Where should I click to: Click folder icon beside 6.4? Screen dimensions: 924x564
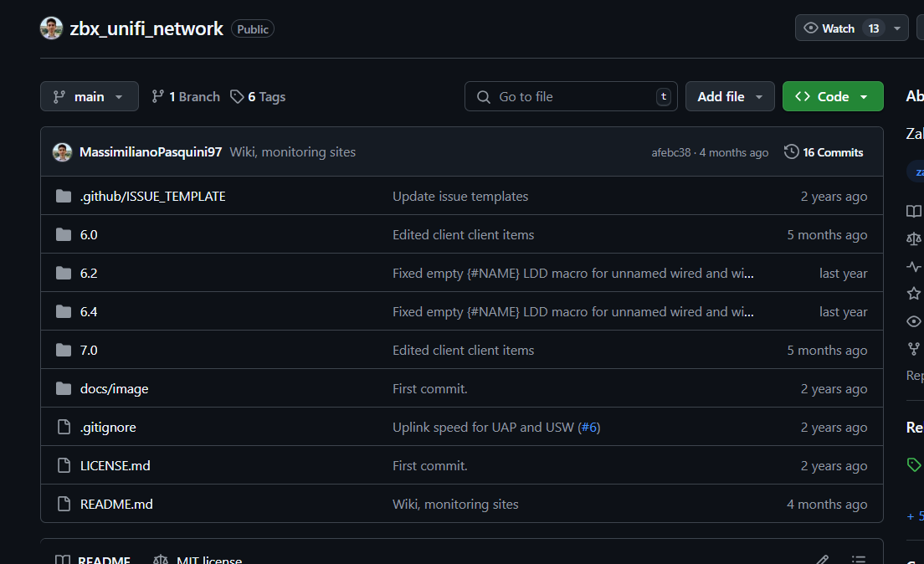click(x=64, y=311)
